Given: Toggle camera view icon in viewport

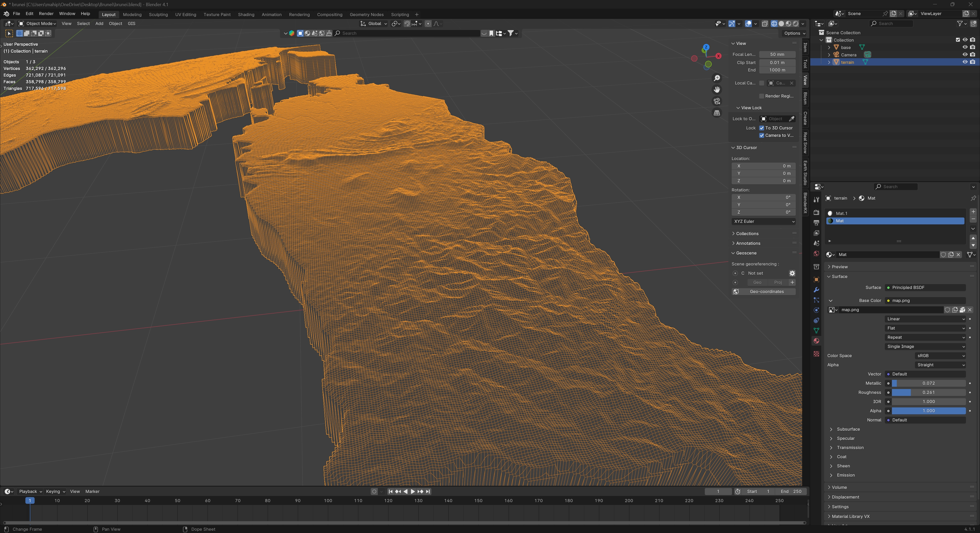Looking at the screenshot, I should click(717, 101).
